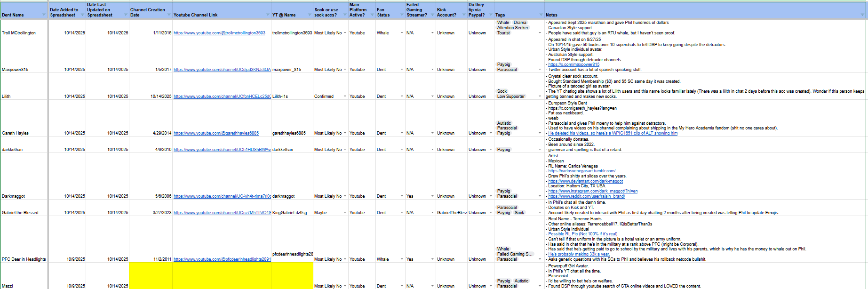Open Lilith YouTube channel link
Screen dimensions: 868x289
click(222, 96)
